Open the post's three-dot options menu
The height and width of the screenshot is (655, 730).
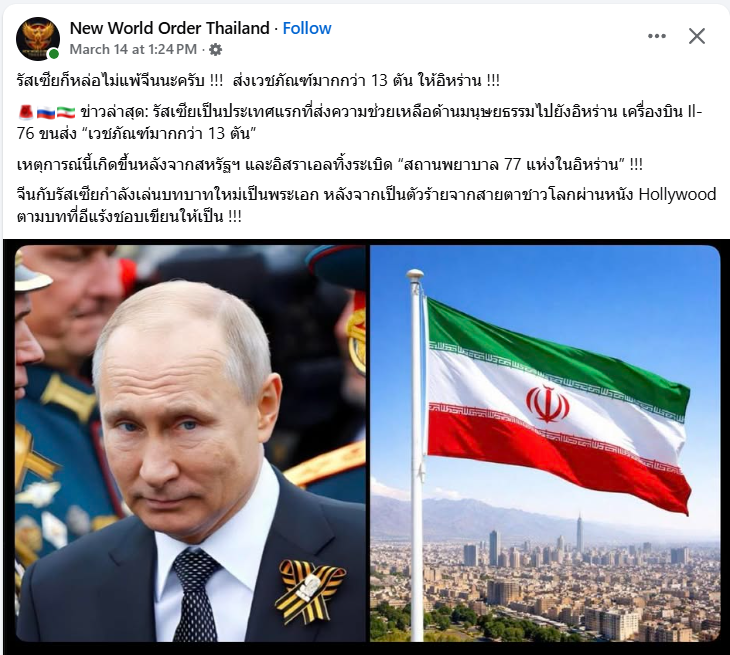[x=656, y=36]
